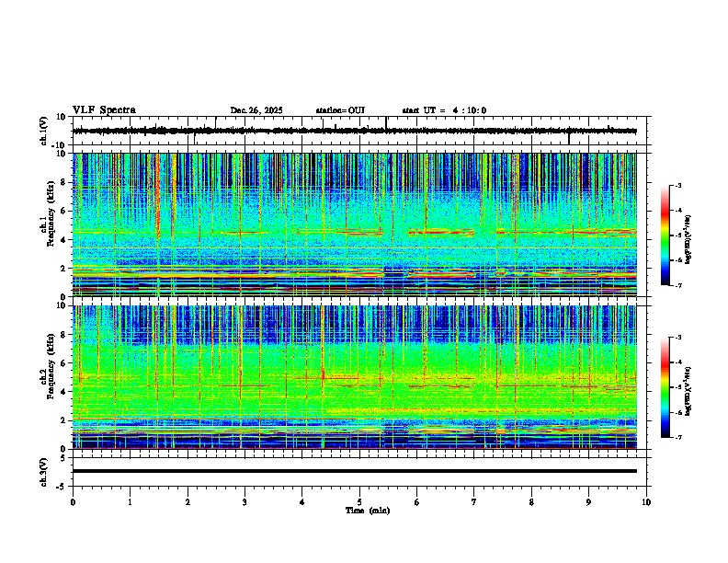
Task: Click the ch.2 colorbar "log(PSD)" unit label
Action: tap(688, 391)
